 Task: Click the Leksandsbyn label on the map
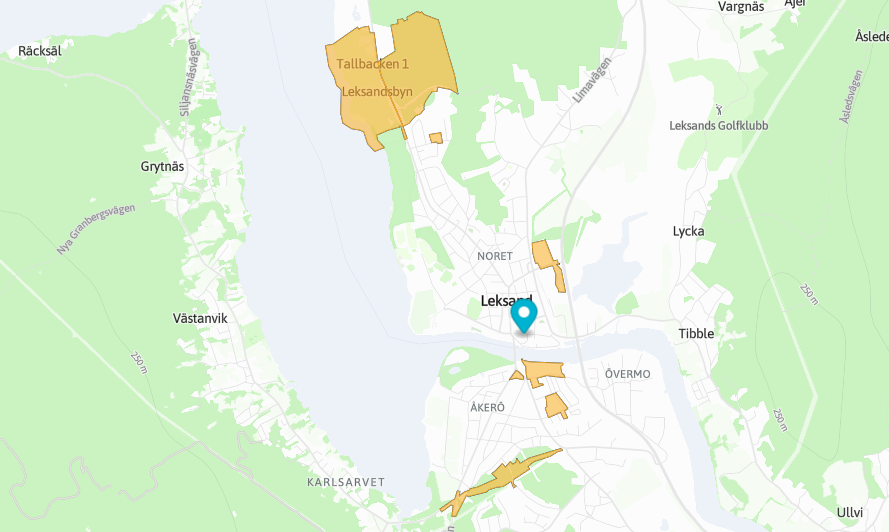pyautogui.click(x=377, y=91)
